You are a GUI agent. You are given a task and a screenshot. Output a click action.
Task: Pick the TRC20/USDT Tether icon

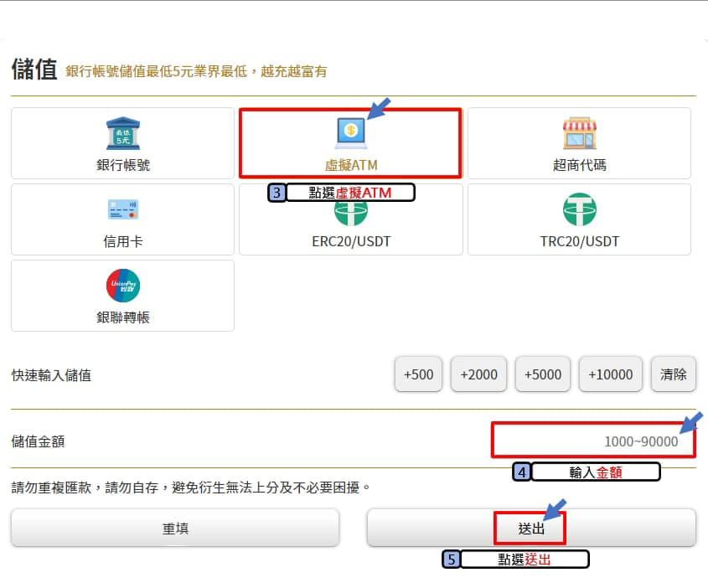pyautogui.click(x=579, y=209)
